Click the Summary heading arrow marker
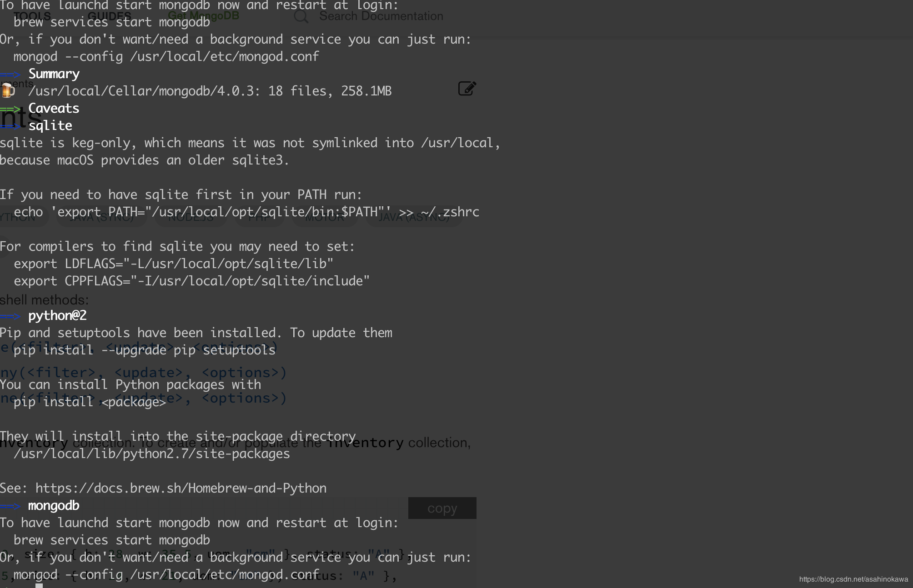Image resolution: width=913 pixels, height=588 pixels. point(10,74)
